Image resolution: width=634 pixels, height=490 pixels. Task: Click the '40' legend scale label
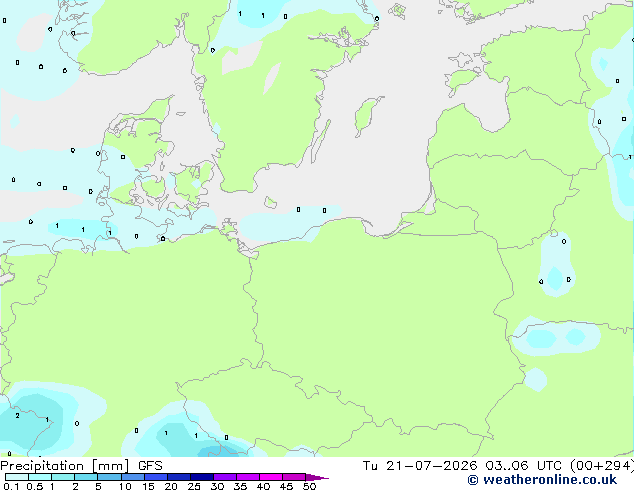point(263,486)
